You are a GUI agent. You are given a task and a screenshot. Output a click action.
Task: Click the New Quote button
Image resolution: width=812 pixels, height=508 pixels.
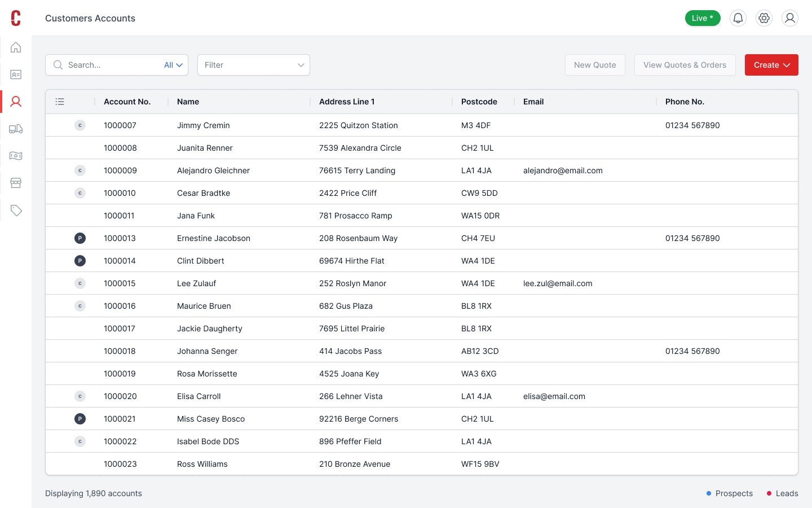coord(595,65)
